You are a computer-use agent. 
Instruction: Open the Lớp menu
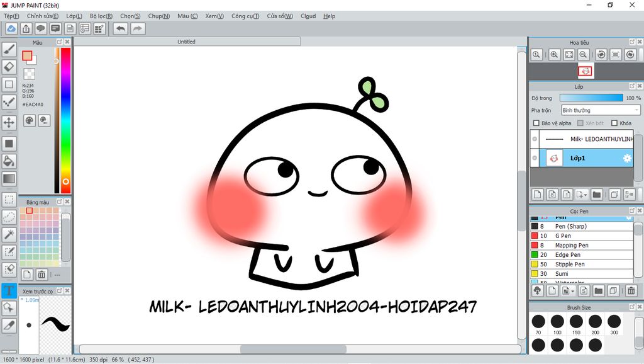coord(74,16)
